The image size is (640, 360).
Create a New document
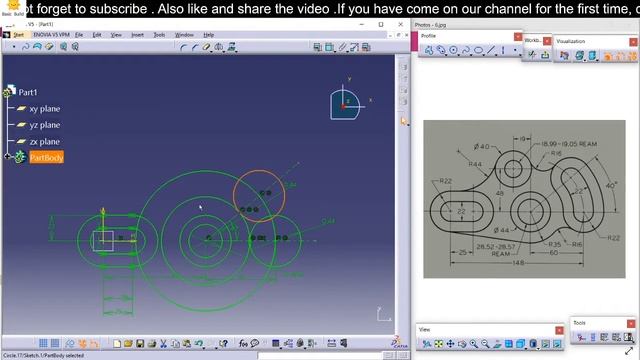coord(117,344)
